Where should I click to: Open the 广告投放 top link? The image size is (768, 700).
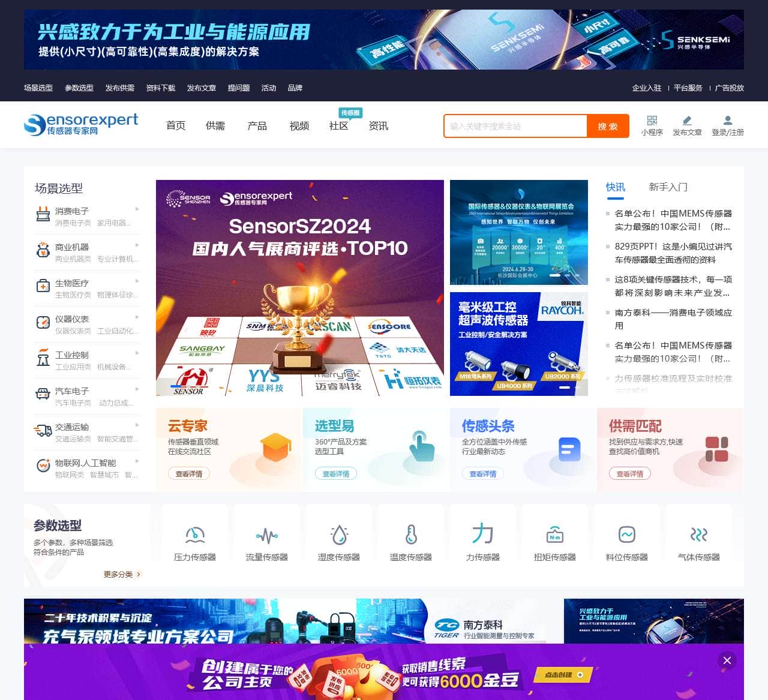(x=730, y=88)
